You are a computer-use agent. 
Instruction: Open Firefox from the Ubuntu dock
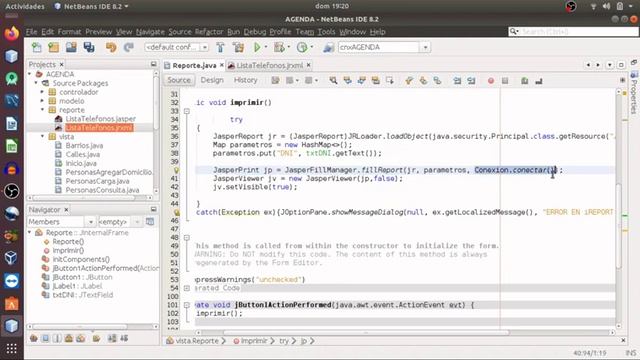(11, 34)
